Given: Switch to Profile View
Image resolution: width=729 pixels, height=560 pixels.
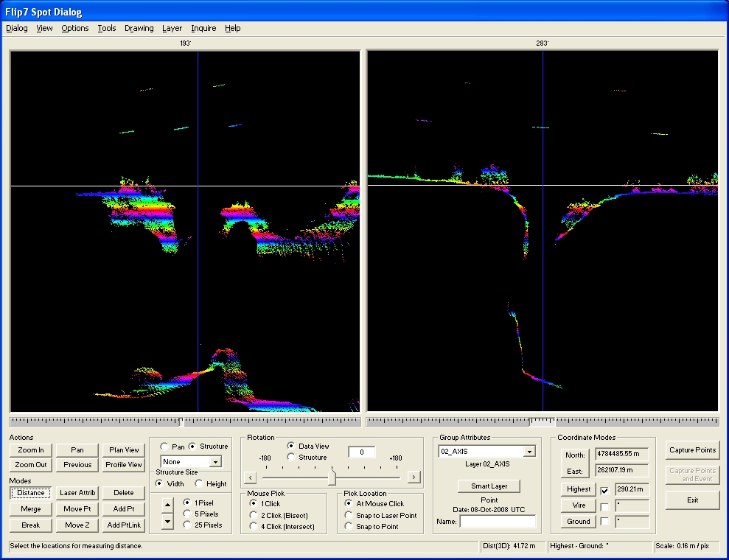Looking at the screenshot, I should (124, 465).
